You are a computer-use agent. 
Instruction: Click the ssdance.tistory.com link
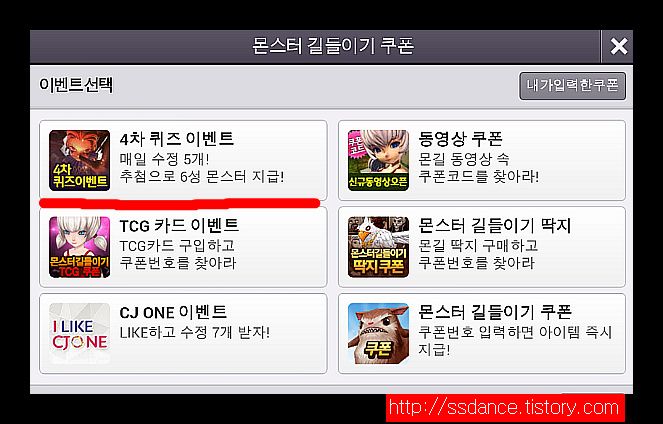504,408
